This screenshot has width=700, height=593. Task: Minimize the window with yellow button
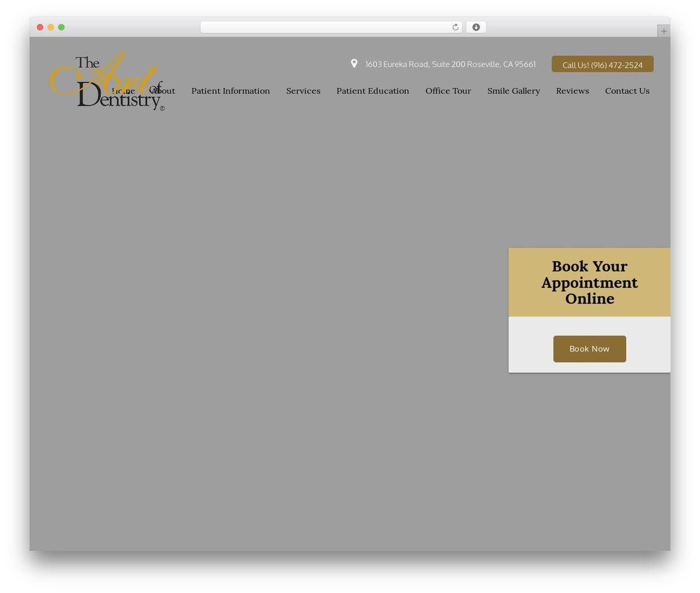click(50, 27)
